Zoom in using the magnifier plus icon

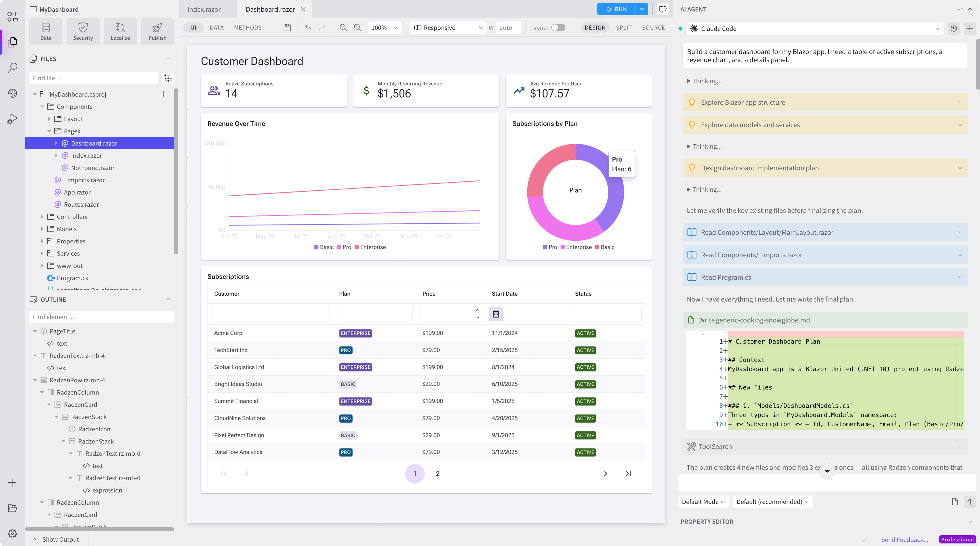357,27
